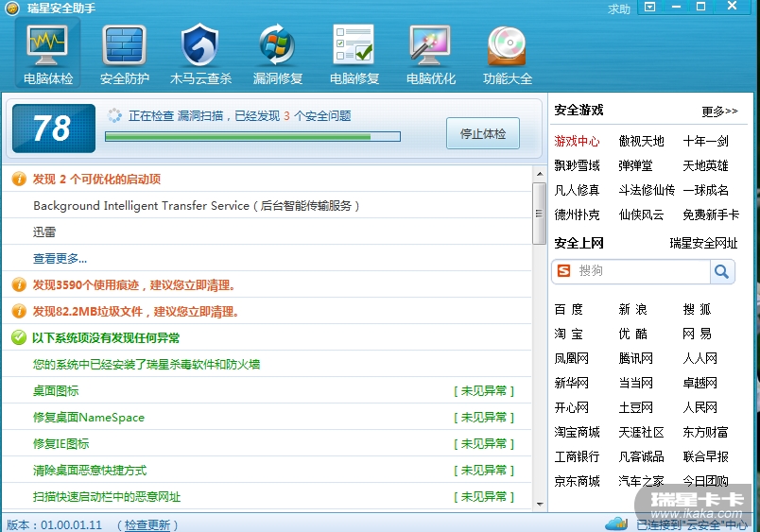760x532 pixels.
Task: Open 漏洞修复 Windows logo icon
Action: pyautogui.click(x=277, y=44)
